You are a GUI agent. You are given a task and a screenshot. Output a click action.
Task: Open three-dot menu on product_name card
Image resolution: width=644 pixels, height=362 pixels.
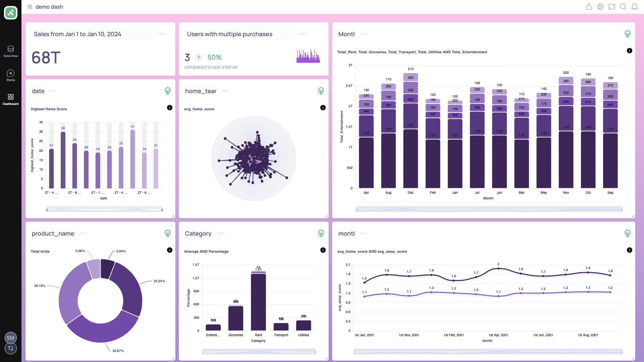83,233
